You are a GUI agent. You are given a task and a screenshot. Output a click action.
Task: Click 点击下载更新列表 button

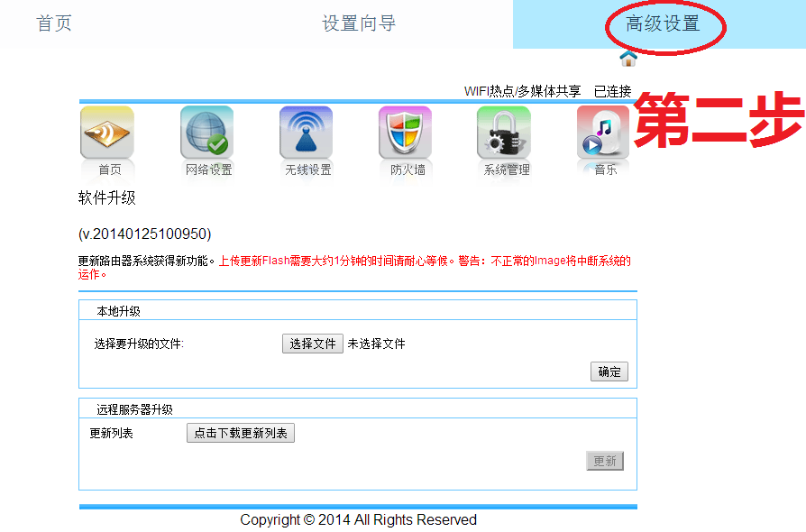click(241, 434)
